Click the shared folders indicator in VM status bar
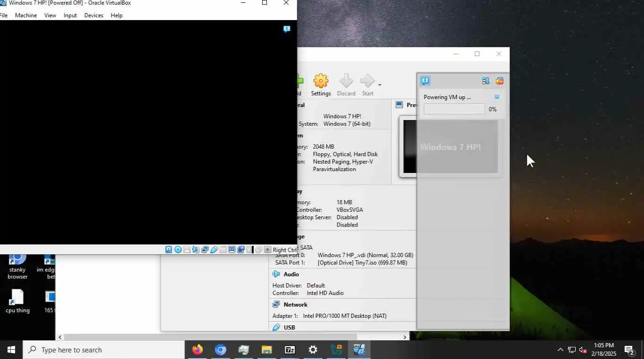Viewport: 644px width, 359px height. pyautogui.click(x=223, y=250)
